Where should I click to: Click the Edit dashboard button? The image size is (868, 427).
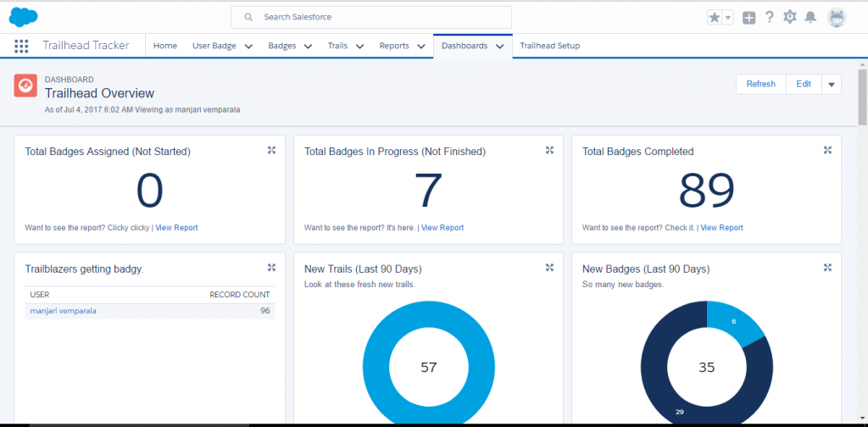[x=804, y=84]
